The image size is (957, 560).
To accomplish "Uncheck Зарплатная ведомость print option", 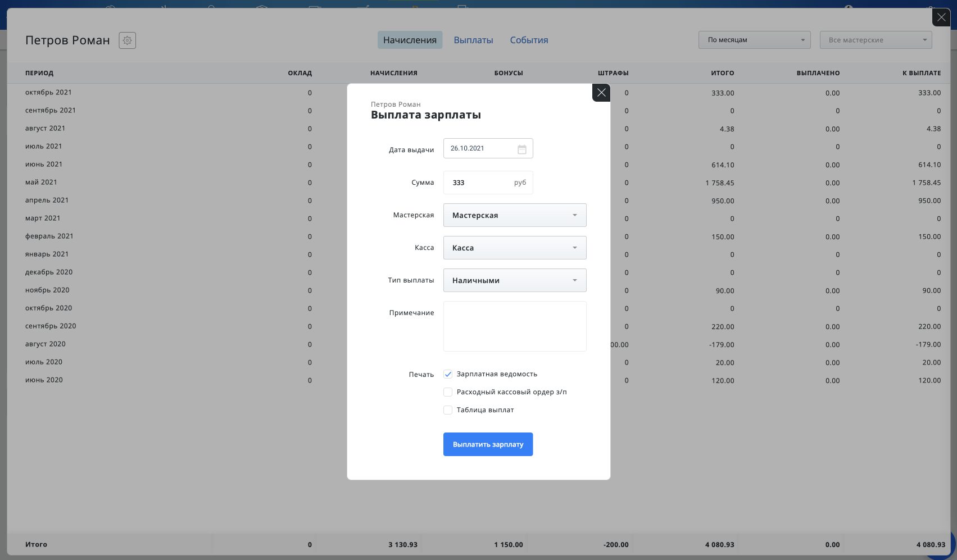I will tap(448, 374).
